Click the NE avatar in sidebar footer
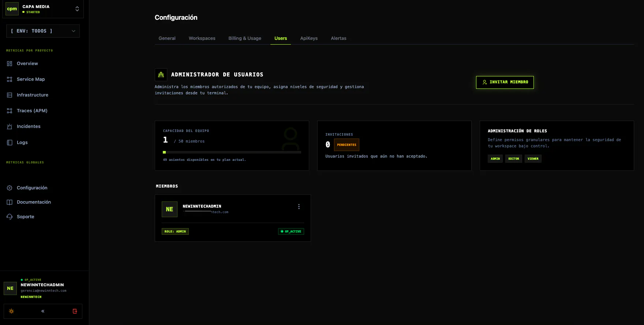 (x=10, y=288)
